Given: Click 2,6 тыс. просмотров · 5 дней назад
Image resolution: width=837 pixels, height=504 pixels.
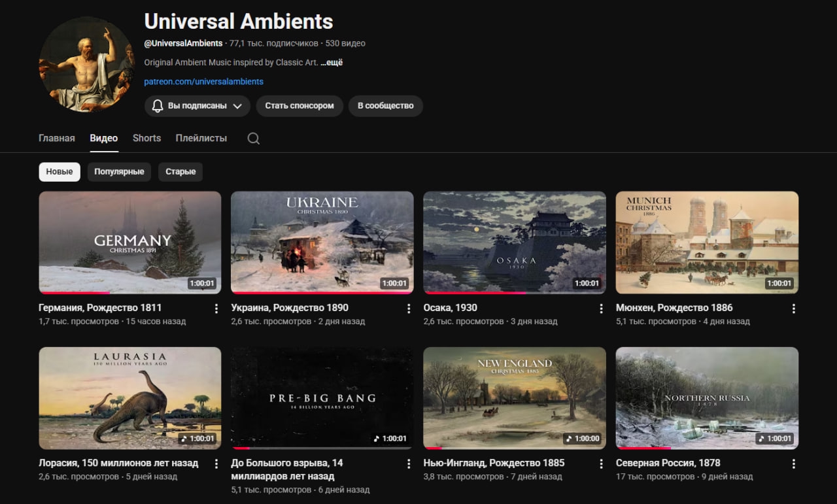Looking at the screenshot, I should [x=109, y=477].
